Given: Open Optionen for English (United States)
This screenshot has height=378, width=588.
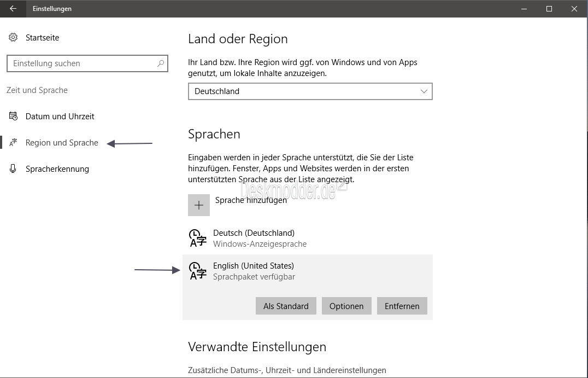Looking at the screenshot, I should tap(346, 306).
